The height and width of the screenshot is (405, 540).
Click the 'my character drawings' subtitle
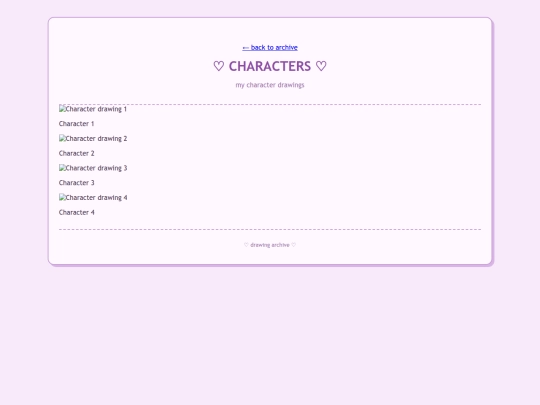(x=270, y=85)
